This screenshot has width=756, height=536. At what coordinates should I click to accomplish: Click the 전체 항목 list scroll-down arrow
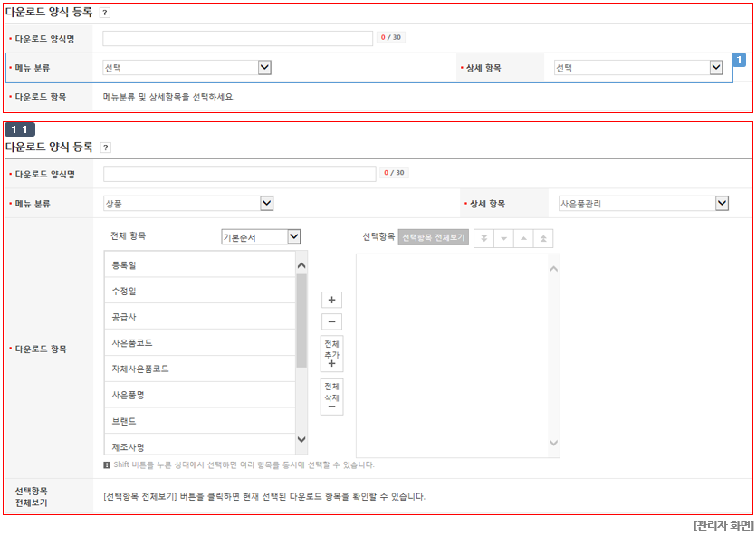tap(301, 439)
